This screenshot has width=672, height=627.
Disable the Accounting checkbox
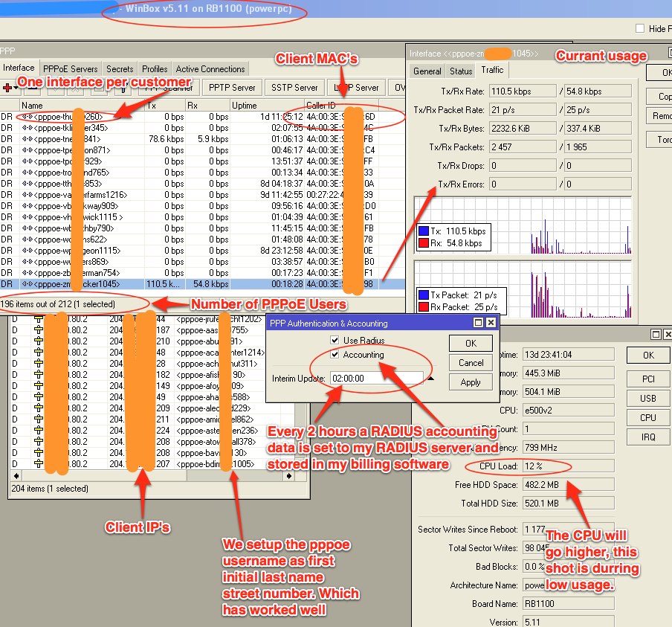point(334,355)
